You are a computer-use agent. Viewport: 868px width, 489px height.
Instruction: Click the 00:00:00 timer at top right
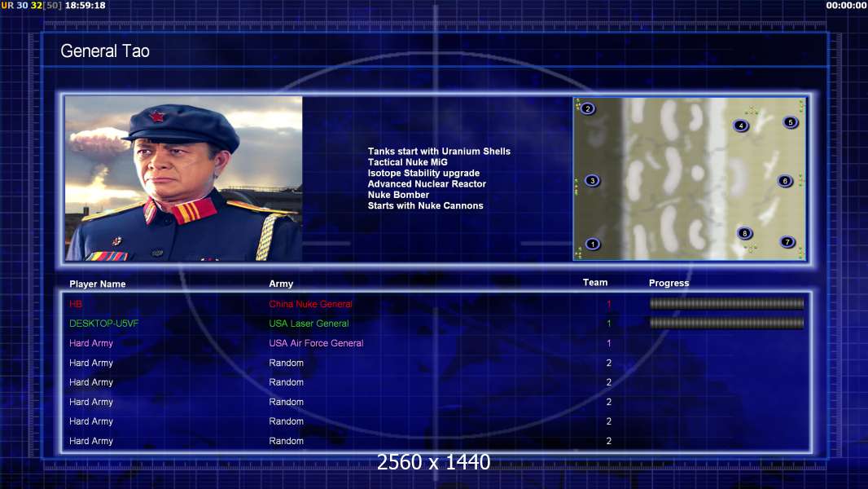tap(846, 5)
